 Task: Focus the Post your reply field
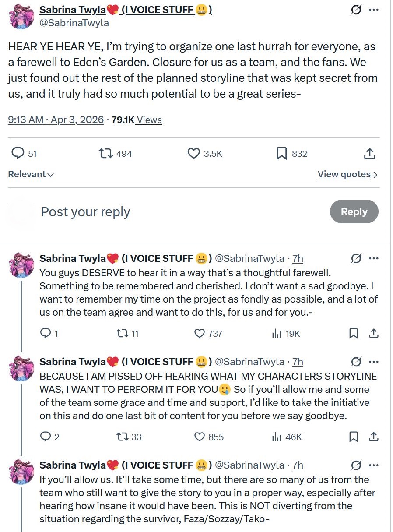point(175,212)
